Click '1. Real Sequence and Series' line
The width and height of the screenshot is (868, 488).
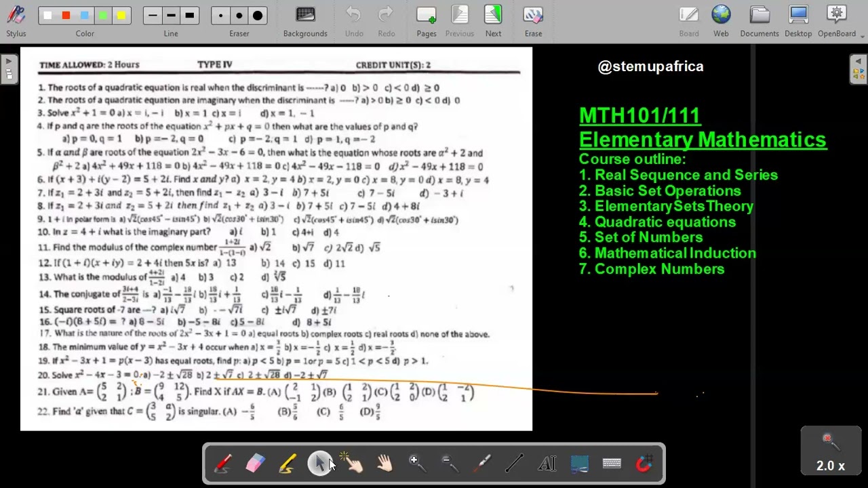click(678, 175)
